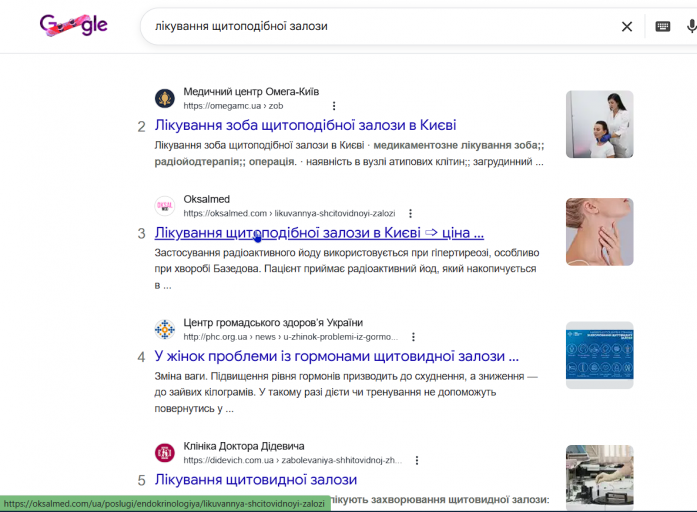This screenshot has height=512, width=697.
Task: Click snippet about медикаментозне лікування зоба
Action: coord(349,153)
